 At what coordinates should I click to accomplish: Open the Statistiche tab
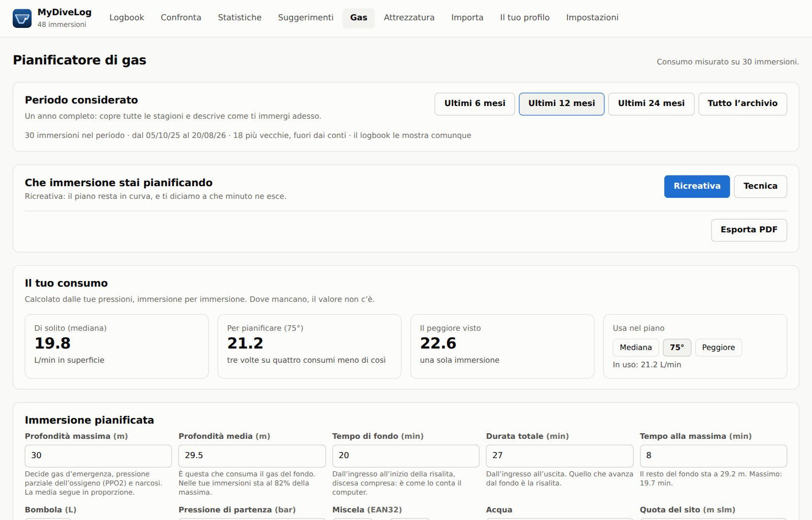pos(240,18)
